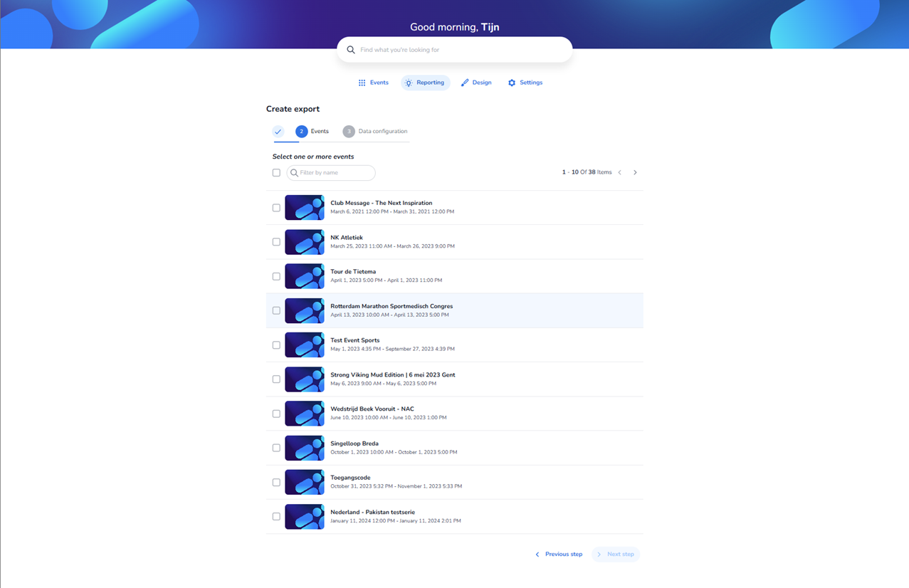Click the step 3 Data configuration circle
909x588 pixels.
349,132
